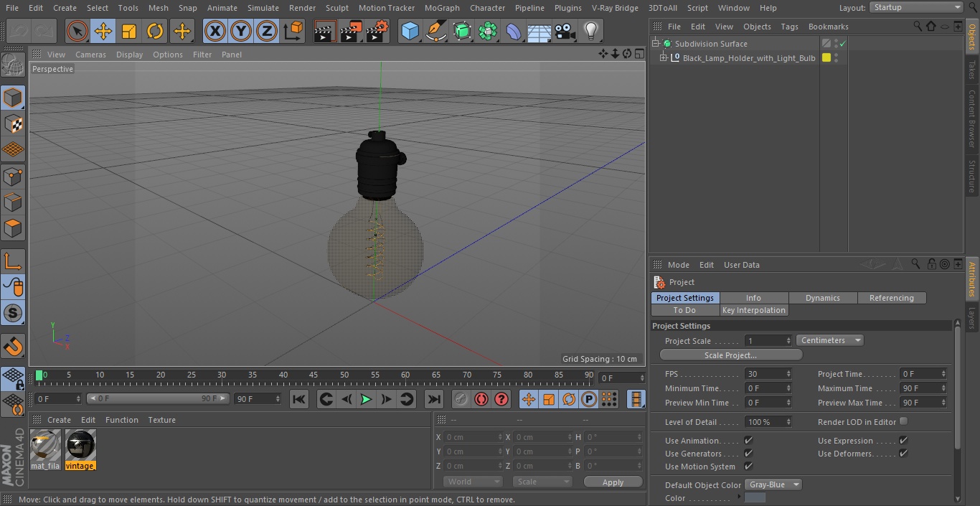This screenshot has height=506, width=980.
Task: Select the Scale tool
Action: coord(129,31)
